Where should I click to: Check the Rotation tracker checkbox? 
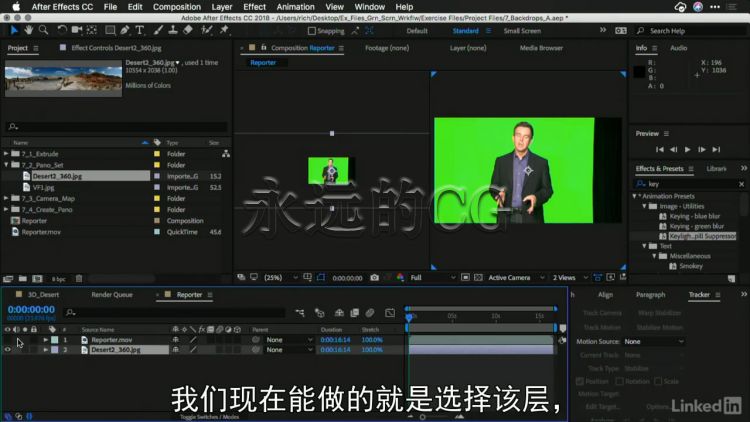[619, 381]
